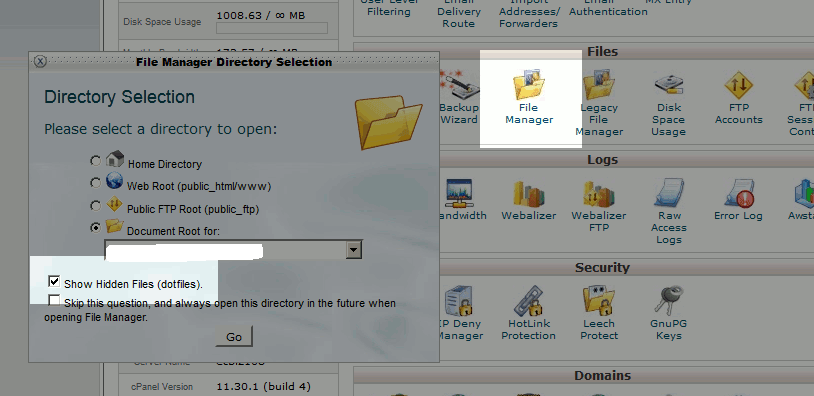This screenshot has width=814, height=396.
Task: Click the User Level Filtering link
Action: (389, 7)
